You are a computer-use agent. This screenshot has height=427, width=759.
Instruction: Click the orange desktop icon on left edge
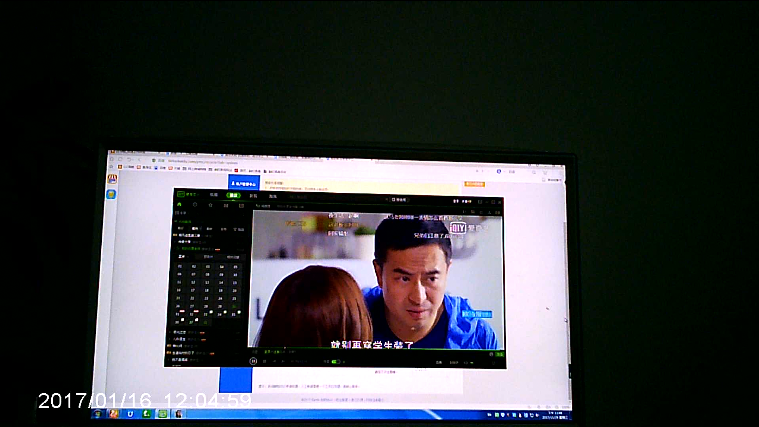point(112,179)
